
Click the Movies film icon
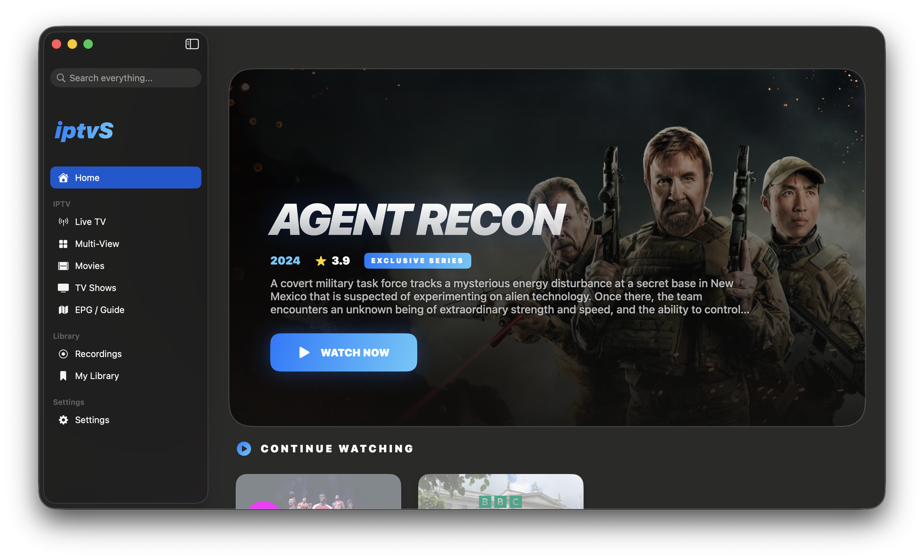click(63, 266)
